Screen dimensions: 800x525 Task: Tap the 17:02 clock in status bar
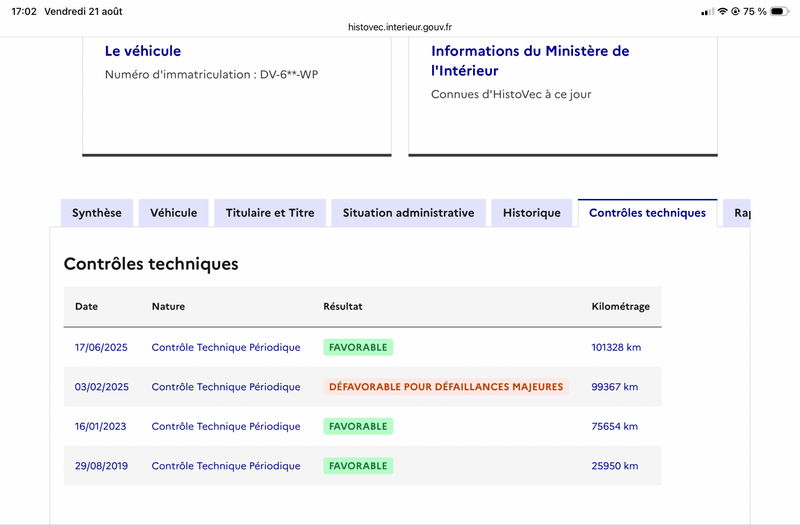click(24, 11)
